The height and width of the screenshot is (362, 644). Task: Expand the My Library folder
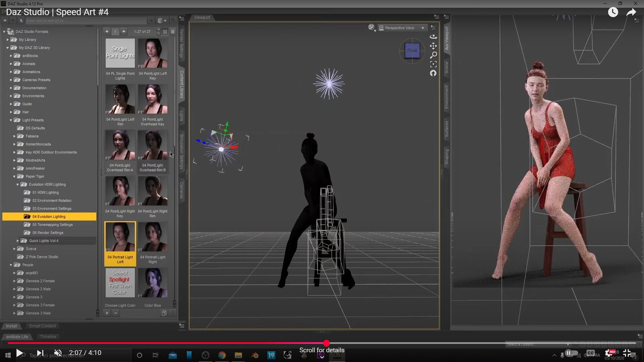tap(7, 40)
